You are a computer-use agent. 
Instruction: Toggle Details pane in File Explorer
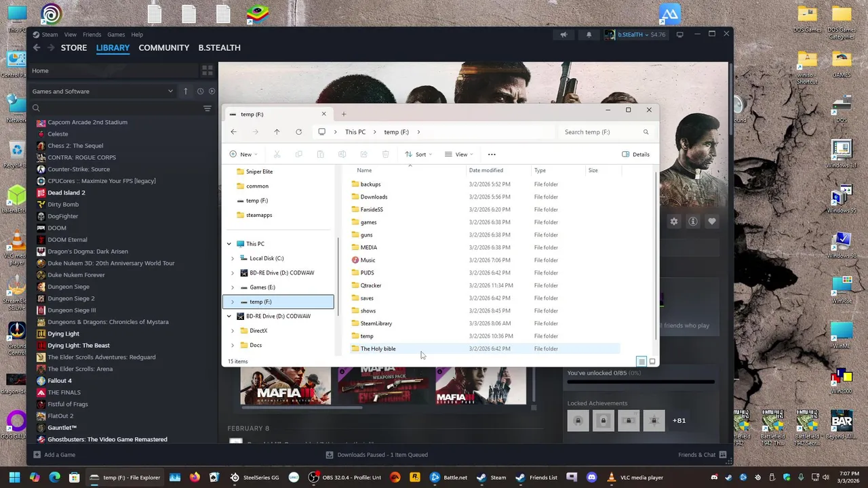point(635,155)
